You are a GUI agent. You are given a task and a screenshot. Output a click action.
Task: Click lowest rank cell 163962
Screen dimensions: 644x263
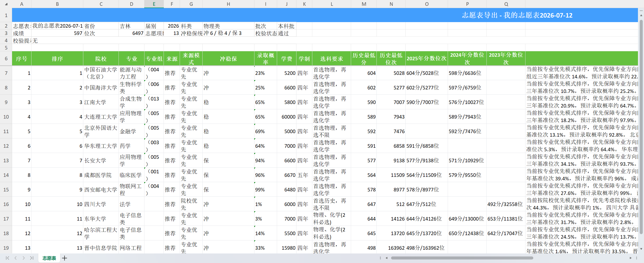391,247
